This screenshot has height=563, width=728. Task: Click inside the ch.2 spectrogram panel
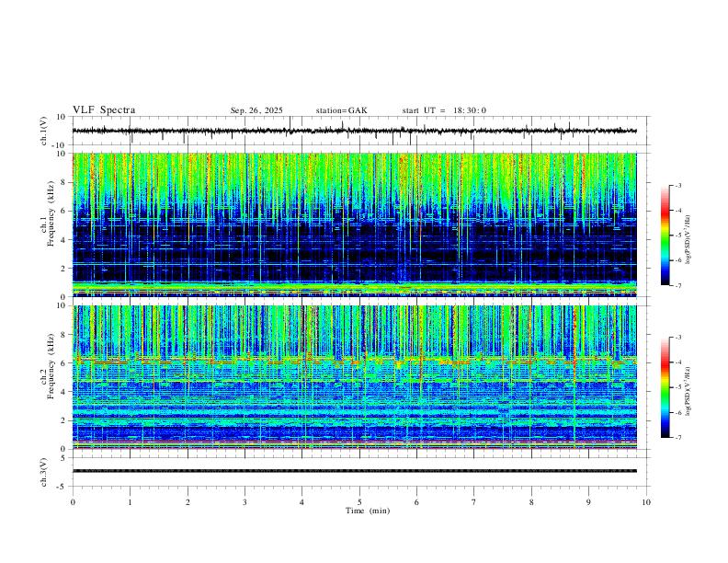354,377
